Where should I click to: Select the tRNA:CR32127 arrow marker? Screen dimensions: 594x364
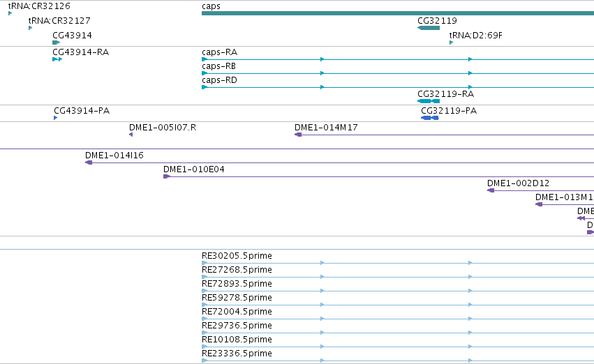pos(30,28)
